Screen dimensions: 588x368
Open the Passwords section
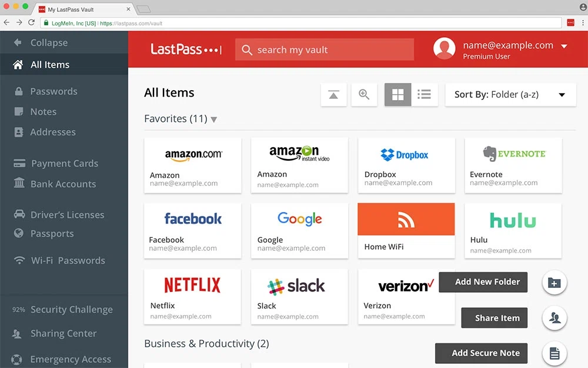pos(54,91)
